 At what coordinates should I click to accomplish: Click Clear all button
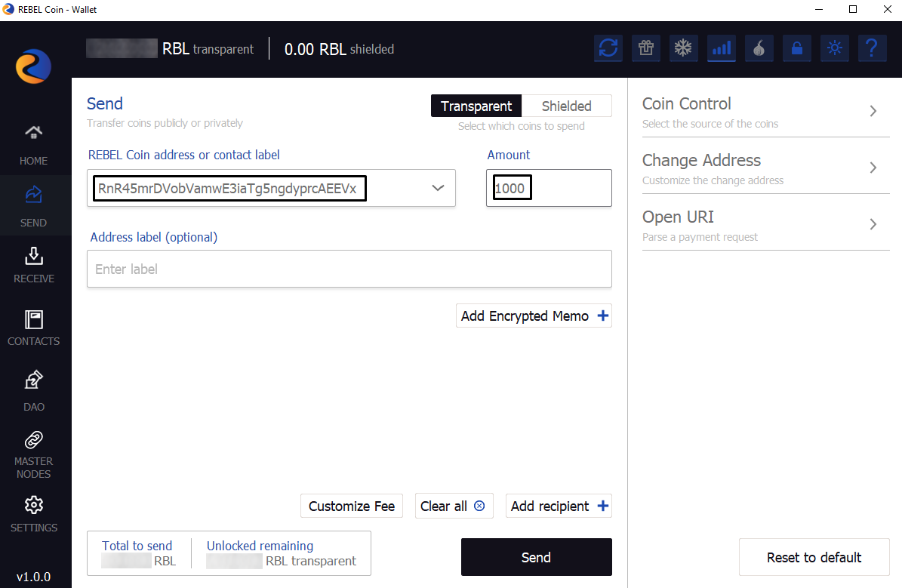tap(454, 506)
